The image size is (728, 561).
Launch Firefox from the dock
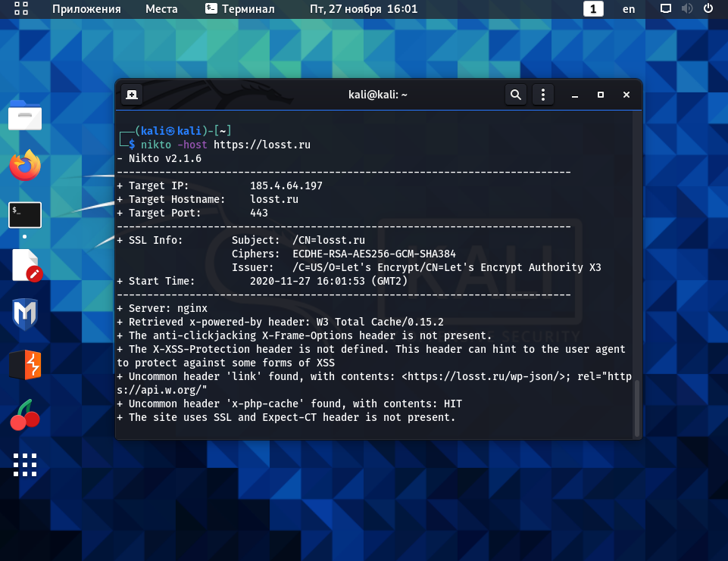[25, 166]
